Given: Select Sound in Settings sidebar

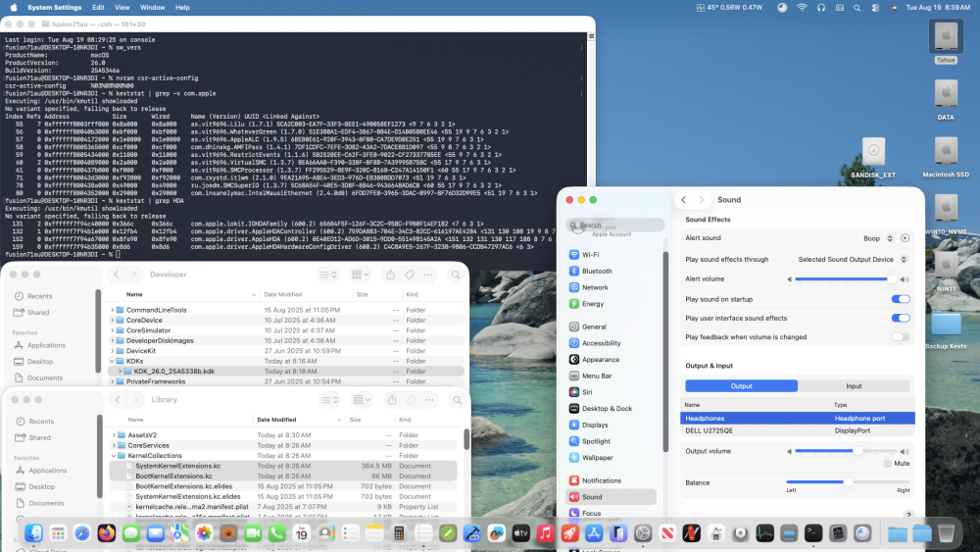Looking at the screenshot, I should point(611,497).
